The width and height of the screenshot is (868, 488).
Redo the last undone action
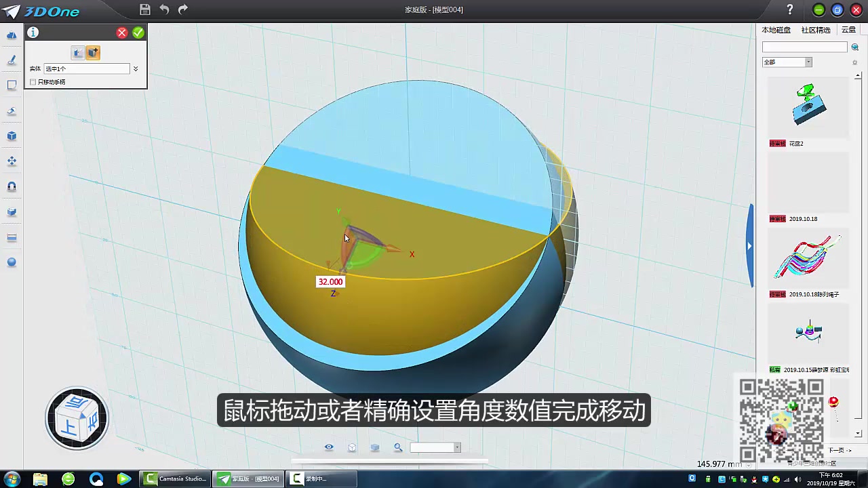(182, 9)
